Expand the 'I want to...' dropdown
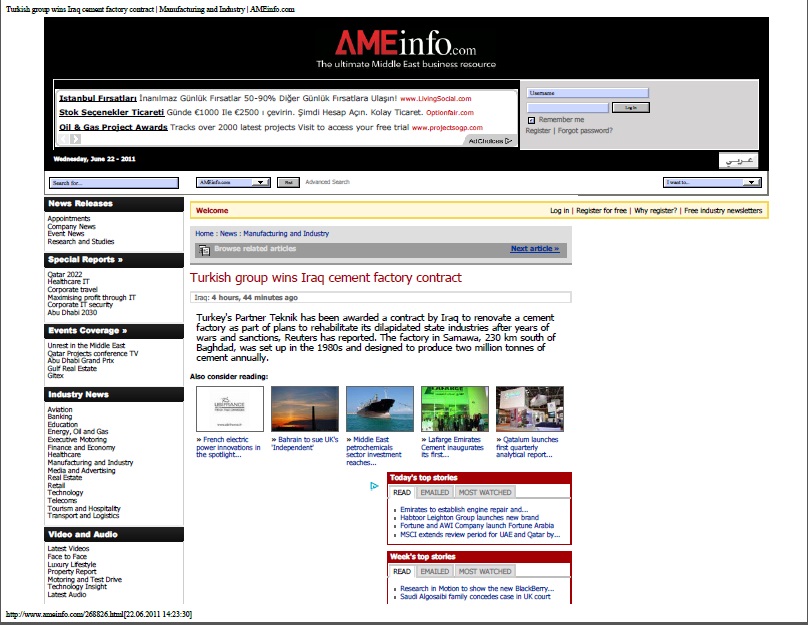Image resolution: width=808 pixels, height=625 pixels. 712,182
